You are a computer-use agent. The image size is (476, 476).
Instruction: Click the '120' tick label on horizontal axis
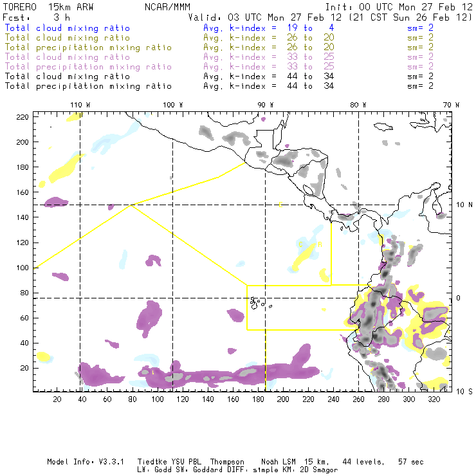[183, 399]
